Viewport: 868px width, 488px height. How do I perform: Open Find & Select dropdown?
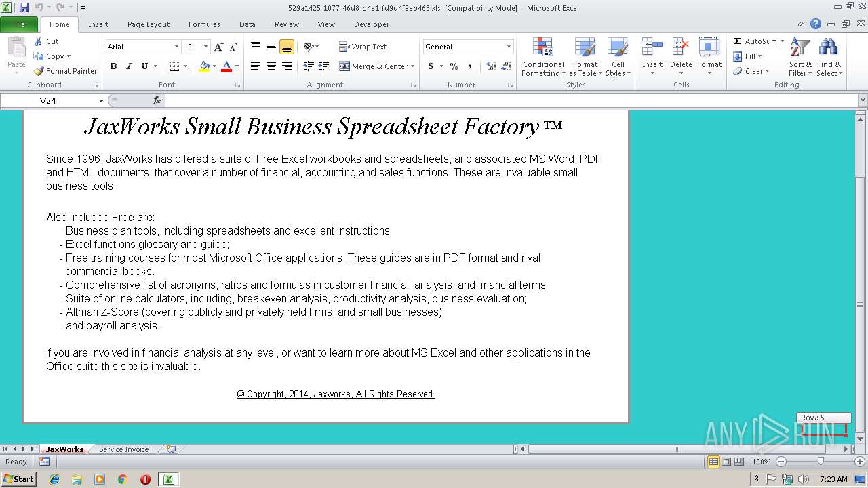[x=829, y=57]
